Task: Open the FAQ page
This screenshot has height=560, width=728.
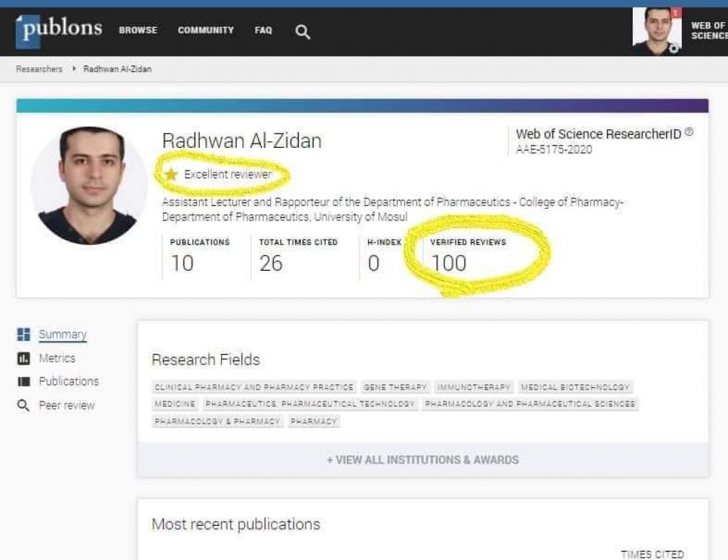Action: point(263,31)
